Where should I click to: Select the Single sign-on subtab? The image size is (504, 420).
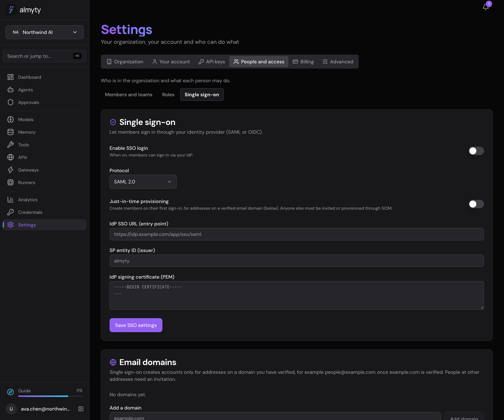pos(202,94)
